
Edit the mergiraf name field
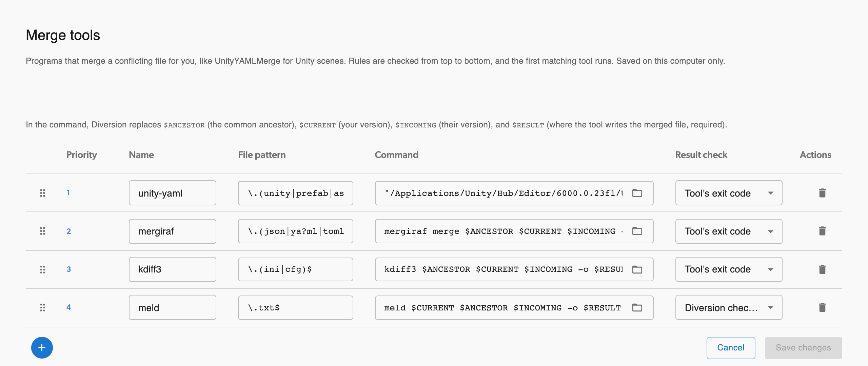pos(172,231)
